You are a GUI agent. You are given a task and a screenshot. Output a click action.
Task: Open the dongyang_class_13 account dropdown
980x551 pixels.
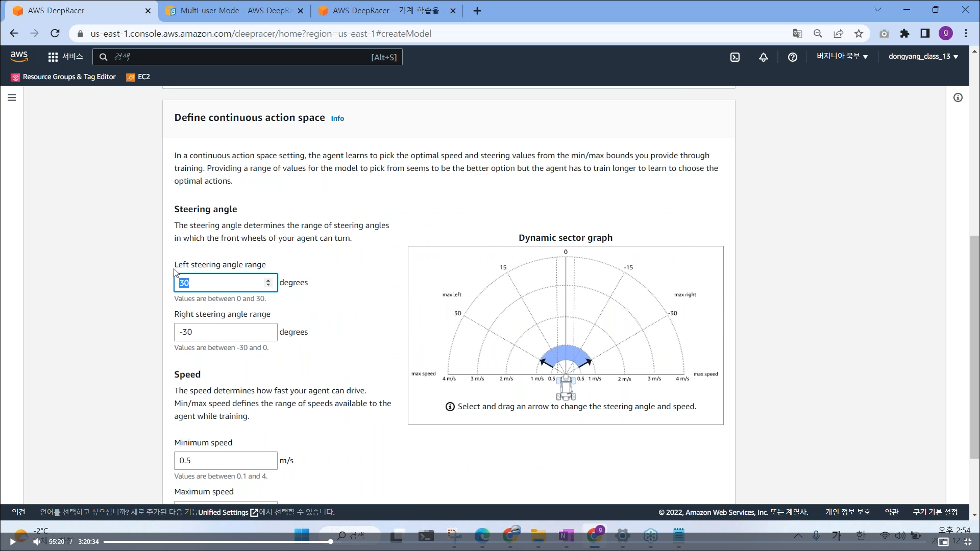coord(923,57)
